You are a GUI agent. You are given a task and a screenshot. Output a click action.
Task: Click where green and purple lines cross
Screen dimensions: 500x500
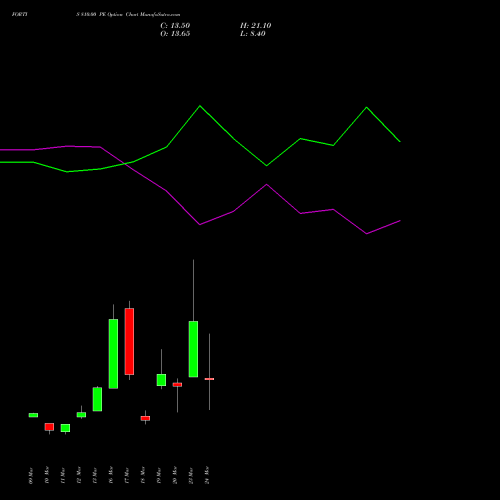click(x=125, y=163)
